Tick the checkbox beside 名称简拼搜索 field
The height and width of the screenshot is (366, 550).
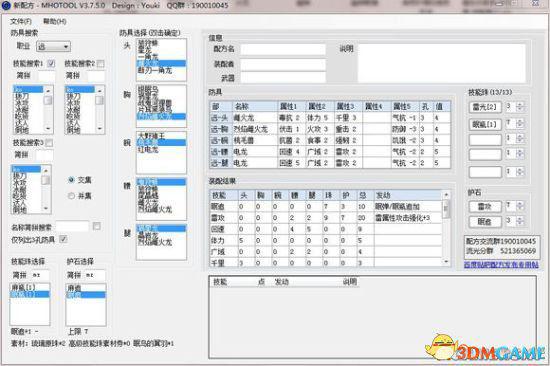97,226
